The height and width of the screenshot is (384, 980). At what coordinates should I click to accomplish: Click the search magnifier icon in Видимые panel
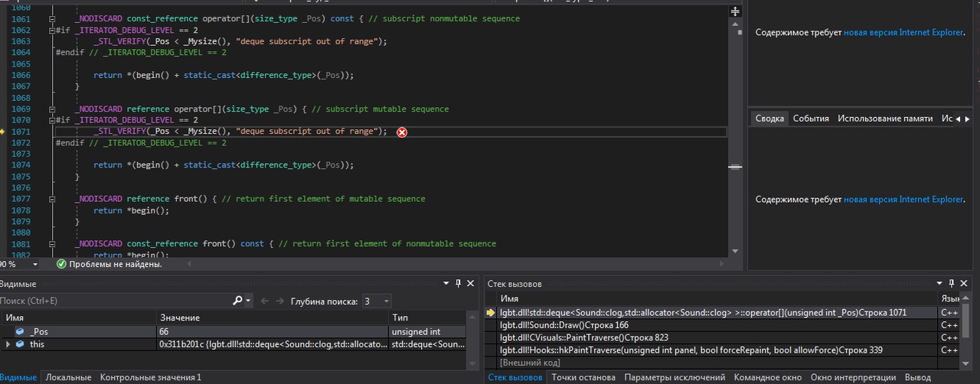coord(238,301)
